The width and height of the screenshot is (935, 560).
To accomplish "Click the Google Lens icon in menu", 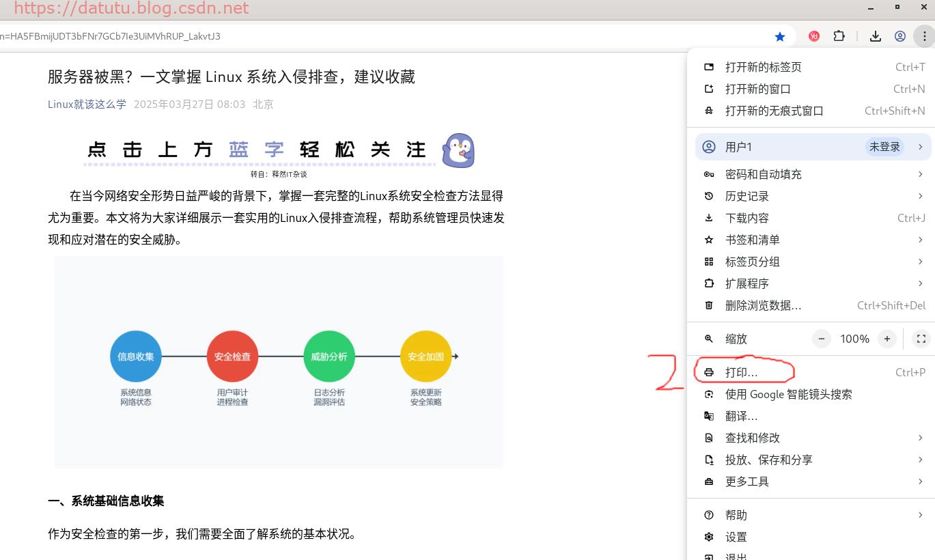I will click(x=709, y=394).
